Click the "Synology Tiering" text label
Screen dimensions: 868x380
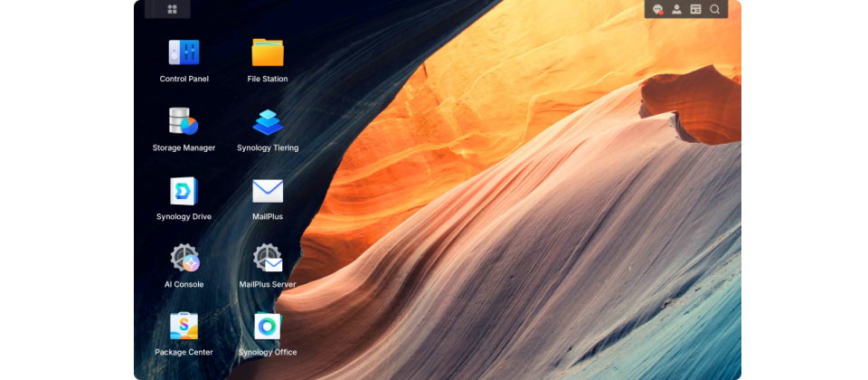point(268,147)
